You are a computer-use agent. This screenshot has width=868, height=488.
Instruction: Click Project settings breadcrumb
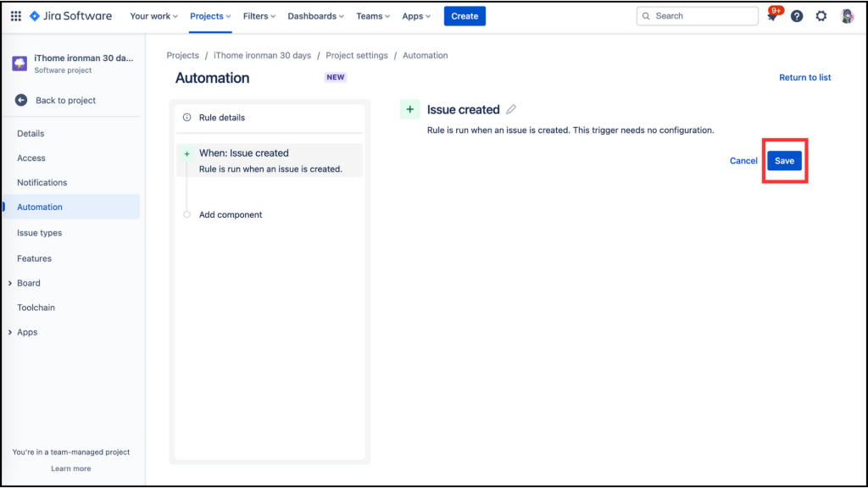point(357,55)
